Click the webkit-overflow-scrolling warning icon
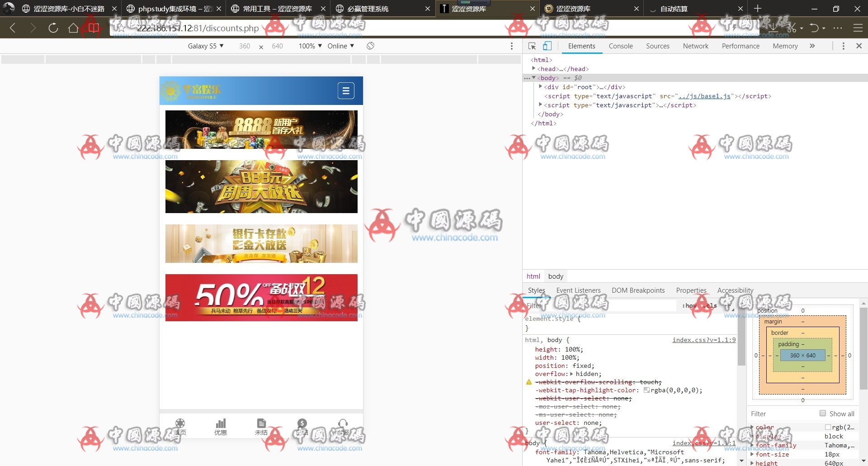Screen dimensions: 868x466 click(529, 382)
